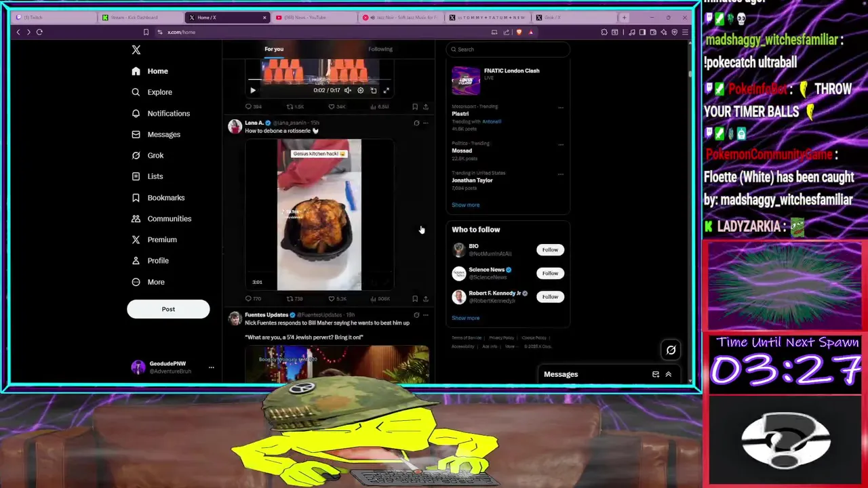Open Bookmarks in the sidebar

point(158,197)
